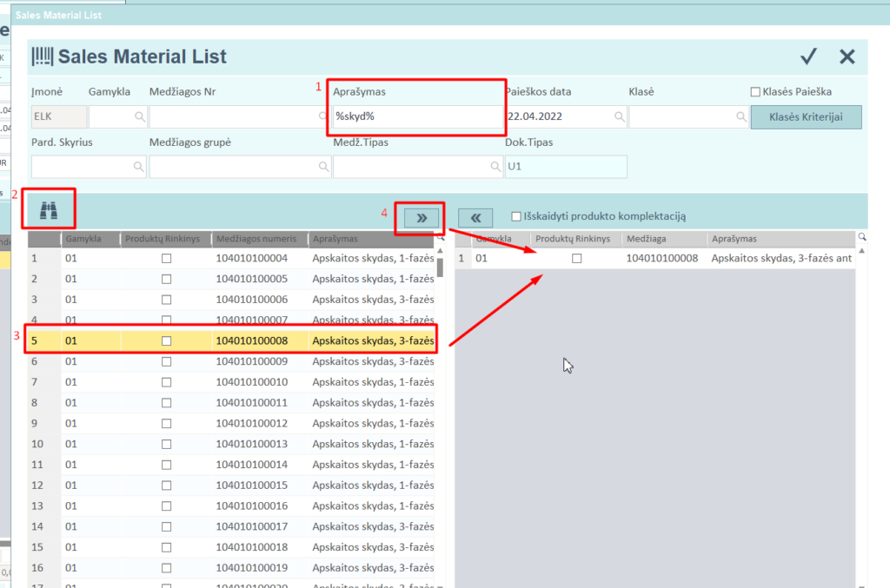Confirm selection with the checkmark icon
Image resolution: width=890 pixels, height=588 pixels.
(x=808, y=56)
